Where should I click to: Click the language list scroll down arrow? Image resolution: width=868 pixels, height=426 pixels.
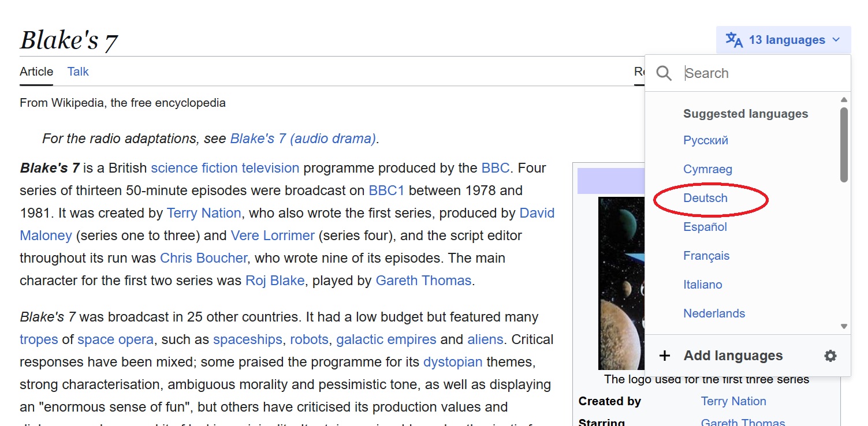click(x=844, y=326)
